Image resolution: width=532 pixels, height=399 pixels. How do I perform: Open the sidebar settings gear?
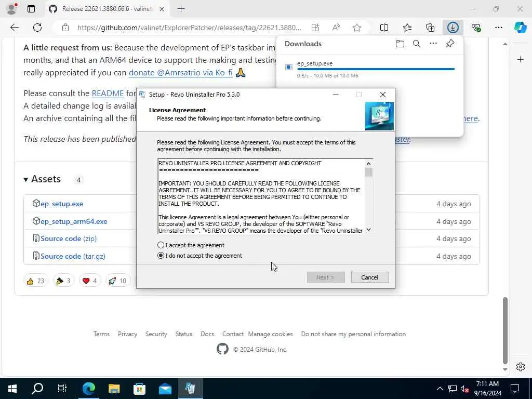tap(521, 367)
